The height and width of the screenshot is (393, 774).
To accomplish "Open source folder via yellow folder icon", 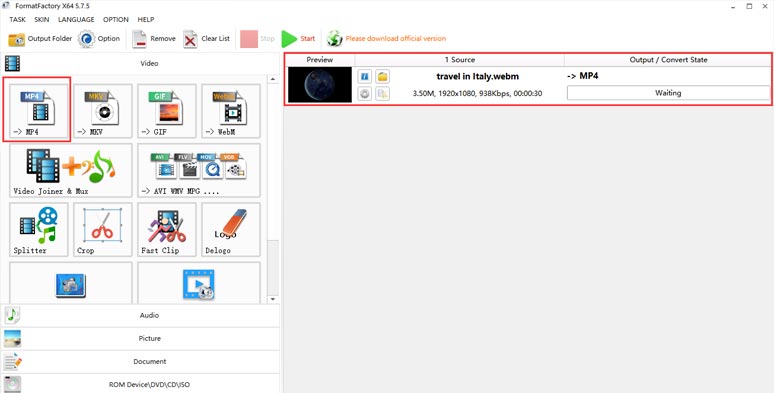I will 383,77.
